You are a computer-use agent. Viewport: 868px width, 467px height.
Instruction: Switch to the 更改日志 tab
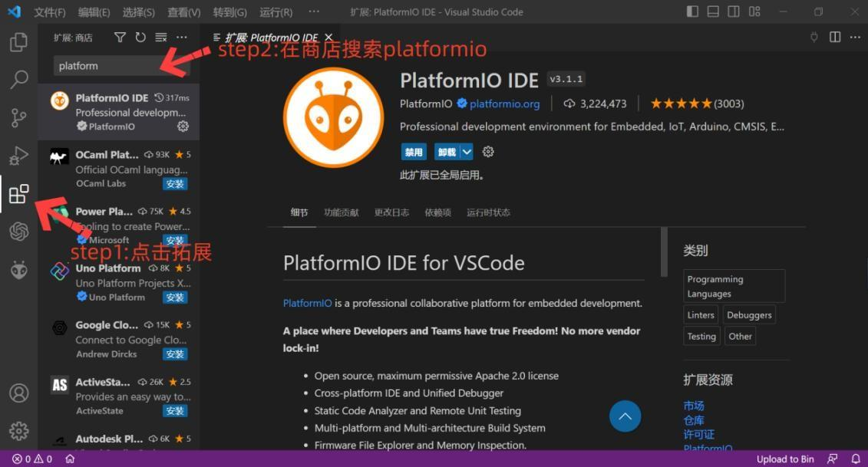[x=391, y=212]
